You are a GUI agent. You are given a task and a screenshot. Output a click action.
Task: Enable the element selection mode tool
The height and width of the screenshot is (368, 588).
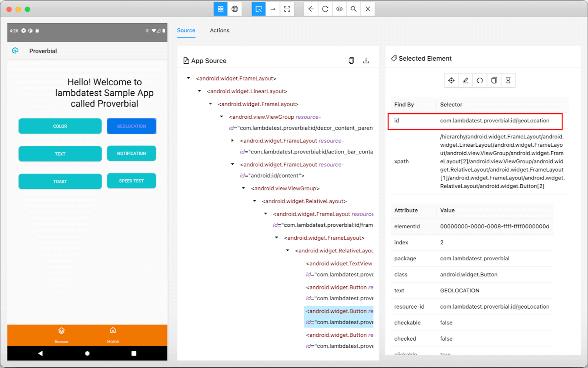tap(258, 8)
